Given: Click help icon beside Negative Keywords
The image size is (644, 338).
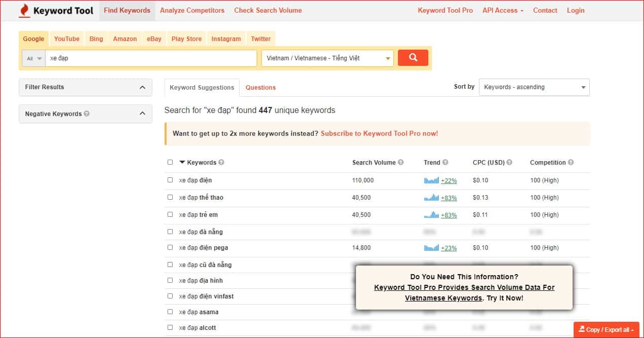Looking at the screenshot, I should click(87, 114).
